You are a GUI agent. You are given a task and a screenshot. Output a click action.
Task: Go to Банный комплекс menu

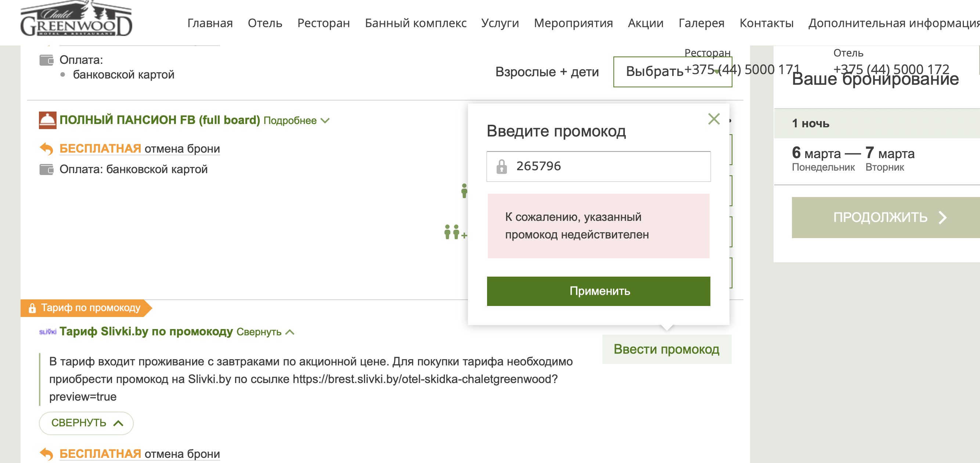(415, 23)
